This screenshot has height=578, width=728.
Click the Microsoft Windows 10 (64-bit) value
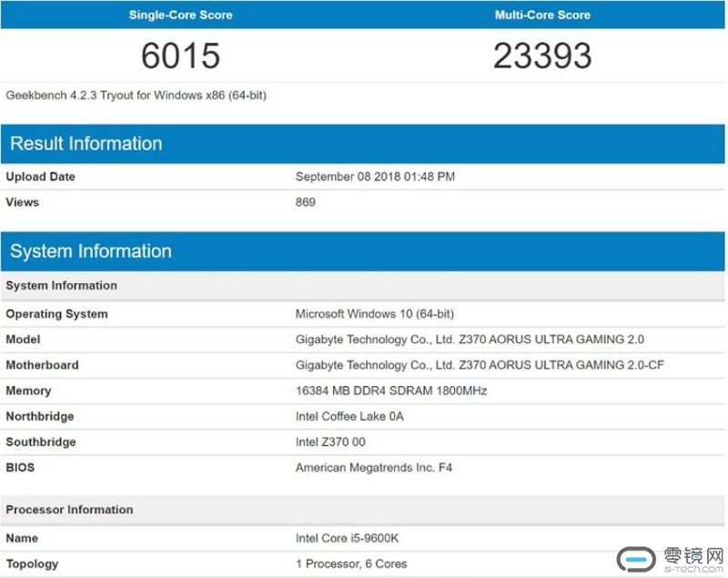pos(375,314)
